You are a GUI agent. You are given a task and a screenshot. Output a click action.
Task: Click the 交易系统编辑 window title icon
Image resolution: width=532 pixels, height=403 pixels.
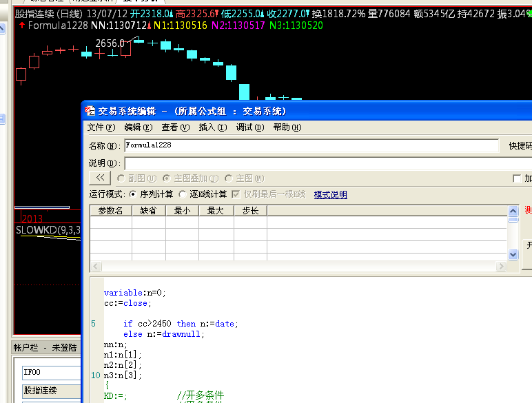(x=90, y=111)
